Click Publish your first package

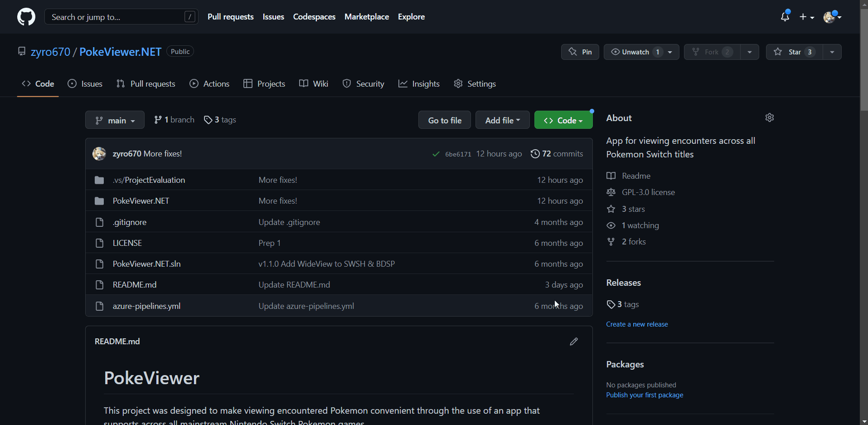click(x=645, y=395)
